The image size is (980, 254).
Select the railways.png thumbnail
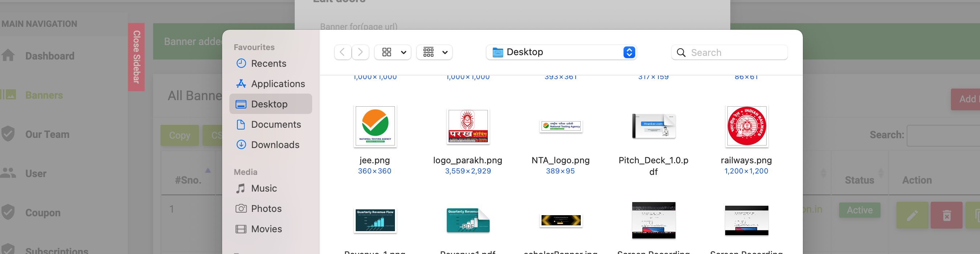pyautogui.click(x=746, y=126)
